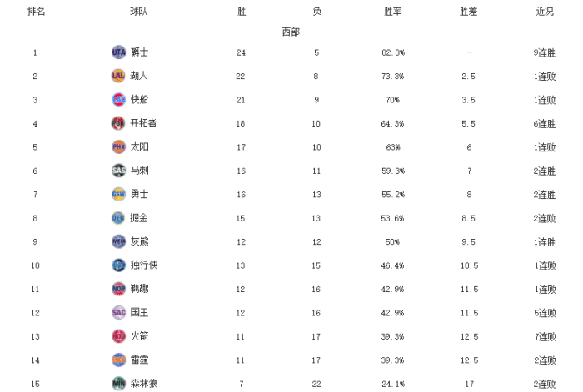Screen dimensions: 583x392
Task: Click the Pelicans team logo
Action: pyautogui.click(x=118, y=289)
